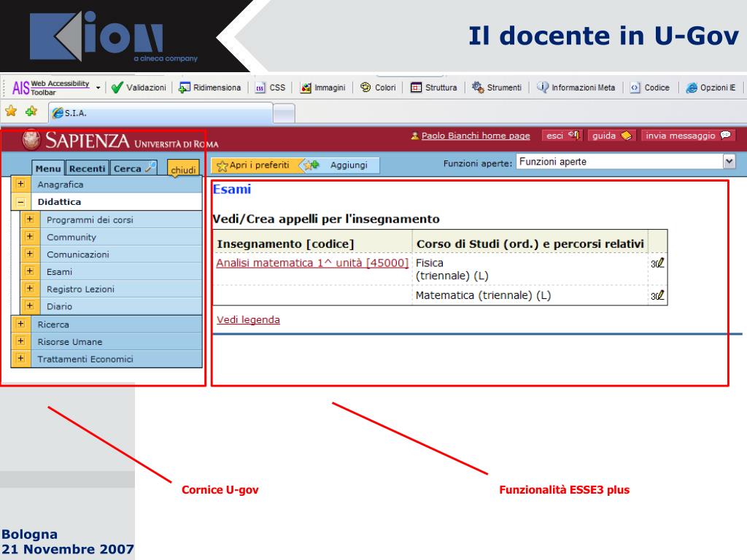This screenshot has width=747, height=560.
Task: Click the Codice toolbar icon
Action: pyautogui.click(x=635, y=87)
